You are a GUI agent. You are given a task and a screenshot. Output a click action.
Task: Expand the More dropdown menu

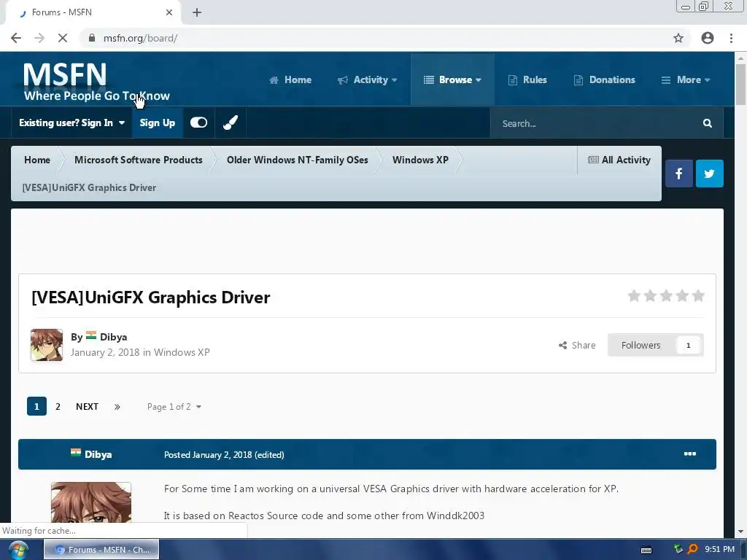pyautogui.click(x=686, y=80)
